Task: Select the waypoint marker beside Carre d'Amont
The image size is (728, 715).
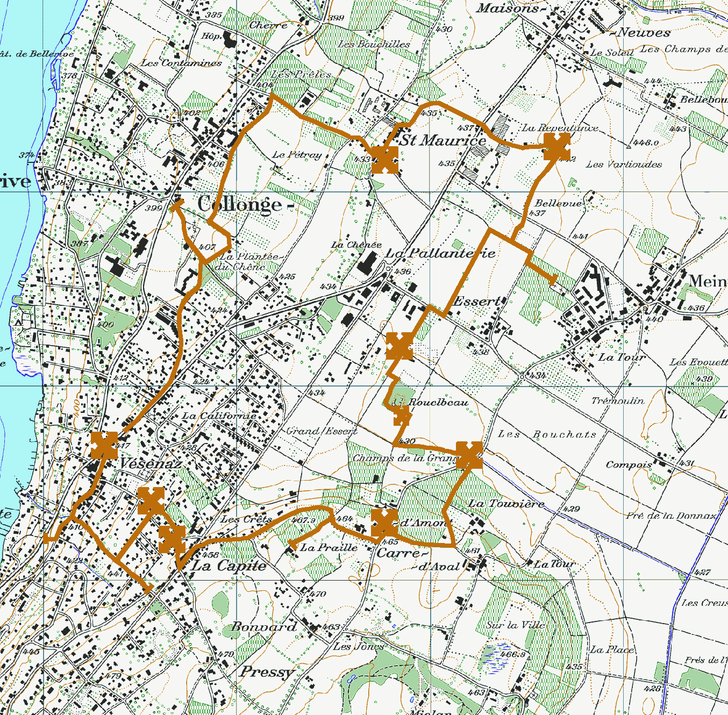Action: click(x=384, y=523)
